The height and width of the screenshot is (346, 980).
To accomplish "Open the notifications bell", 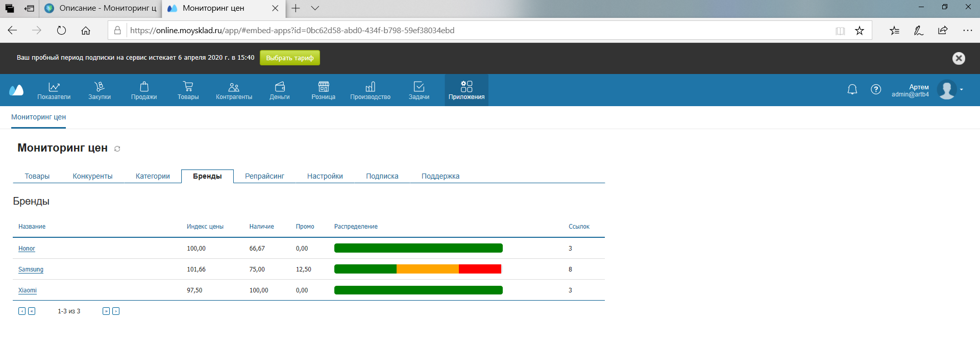I will pos(852,90).
